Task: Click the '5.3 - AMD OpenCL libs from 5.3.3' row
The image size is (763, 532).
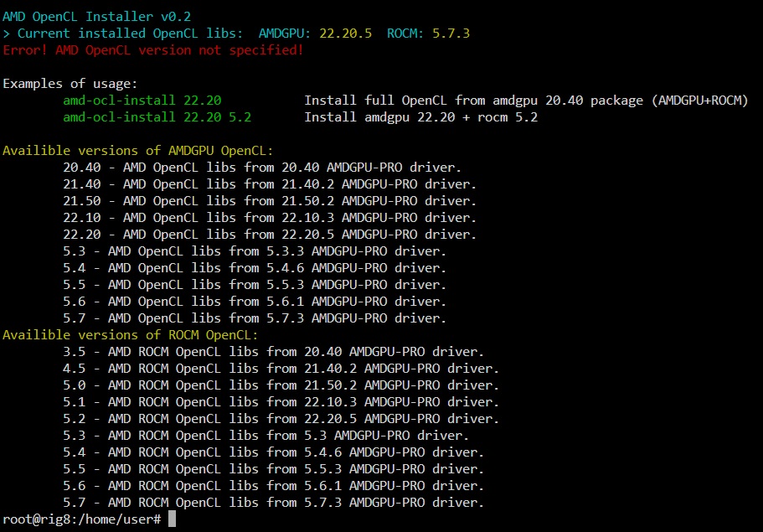Action: (255, 251)
